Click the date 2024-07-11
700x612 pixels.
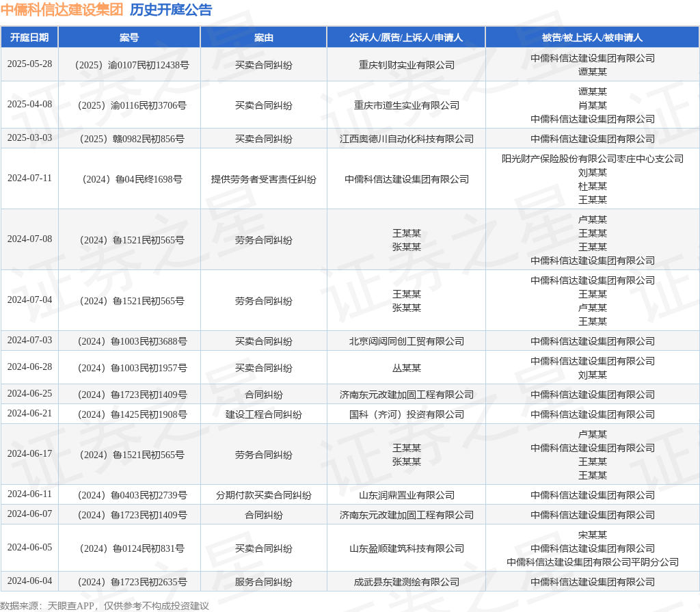[x=29, y=178]
